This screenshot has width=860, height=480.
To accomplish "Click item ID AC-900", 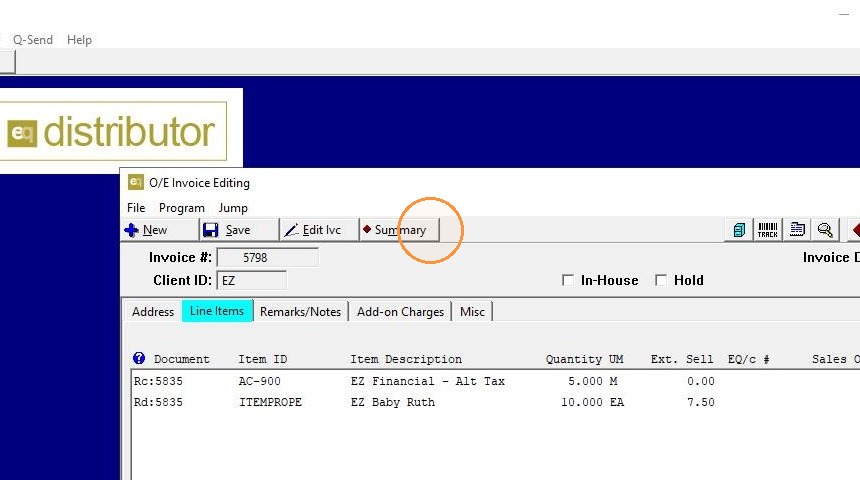I will click(x=259, y=381).
